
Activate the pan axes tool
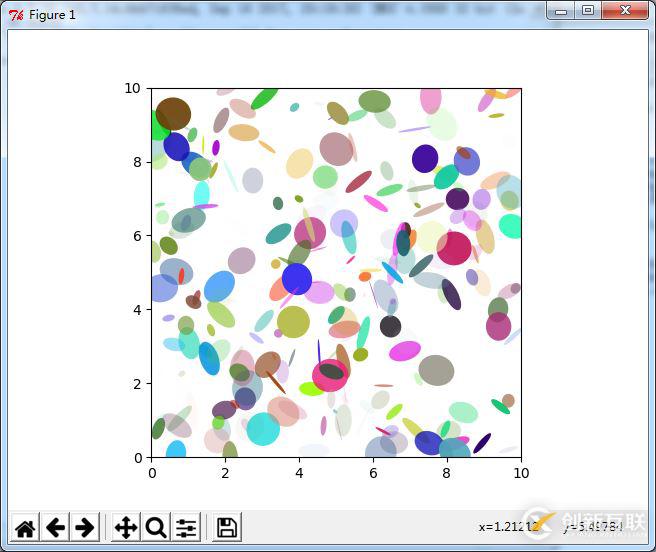[x=126, y=527]
